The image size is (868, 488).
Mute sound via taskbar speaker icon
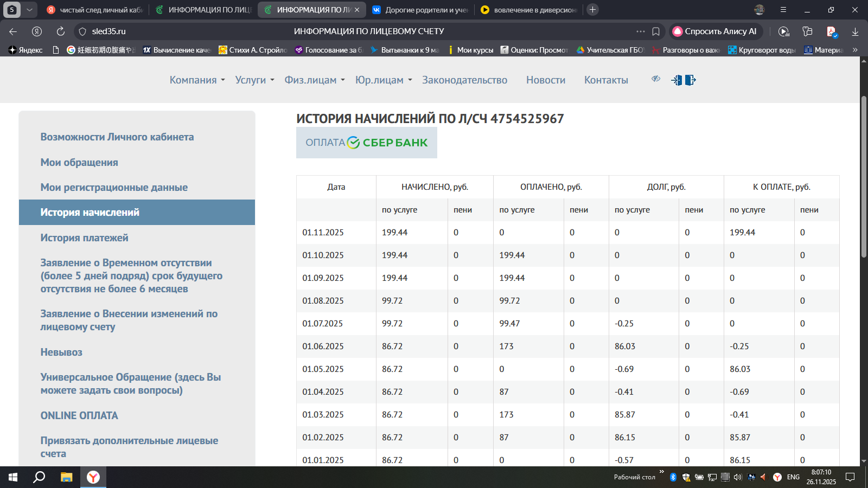click(737, 477)
